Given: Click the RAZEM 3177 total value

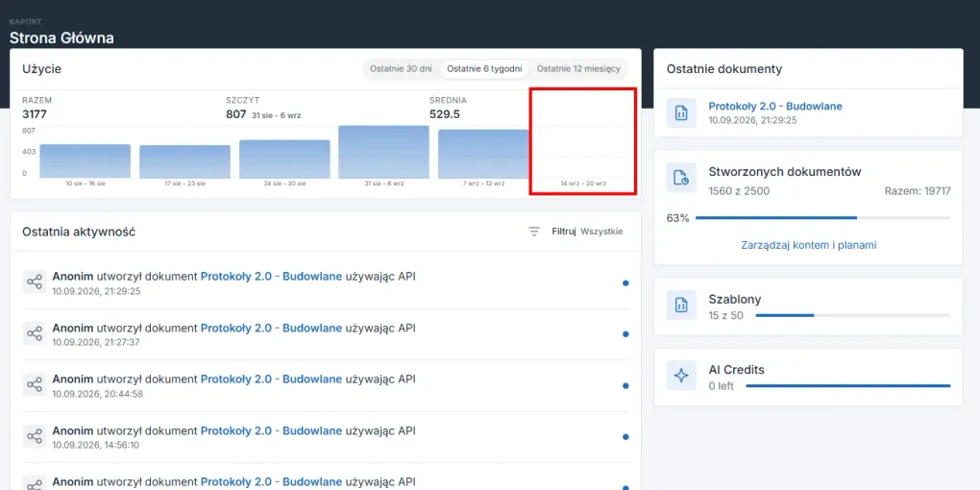Looking at the screenshot, I should coord(35,114).
